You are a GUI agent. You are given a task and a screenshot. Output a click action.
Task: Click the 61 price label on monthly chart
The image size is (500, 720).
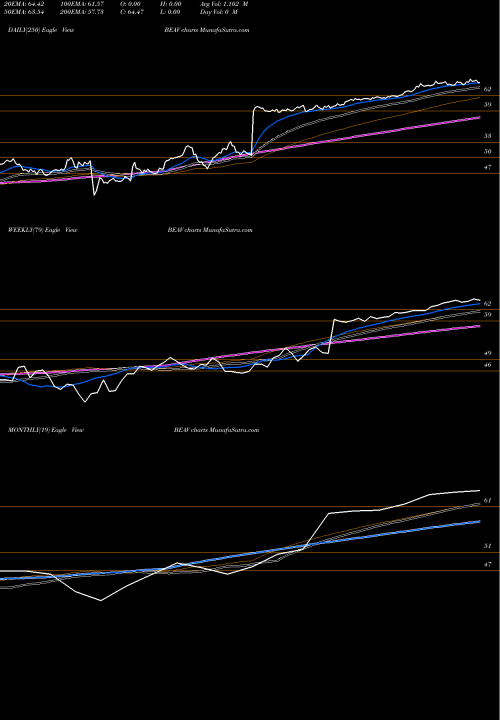click(488, 501)
